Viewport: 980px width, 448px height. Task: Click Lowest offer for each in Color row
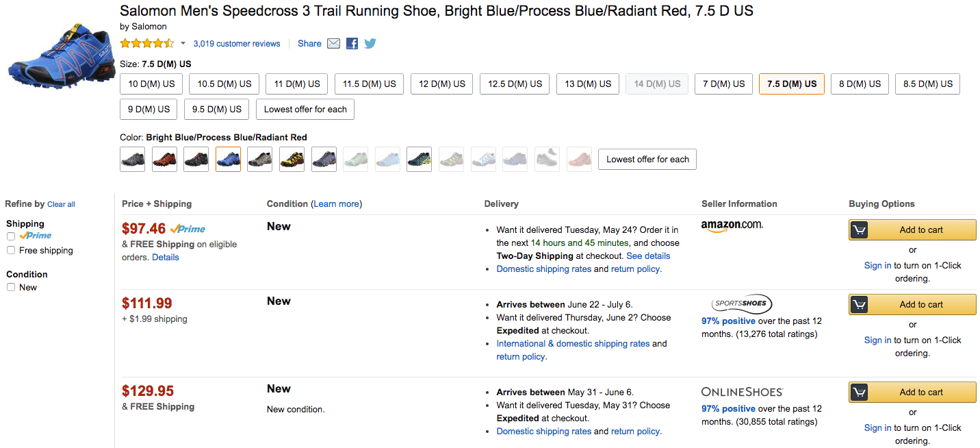(647, 160)
